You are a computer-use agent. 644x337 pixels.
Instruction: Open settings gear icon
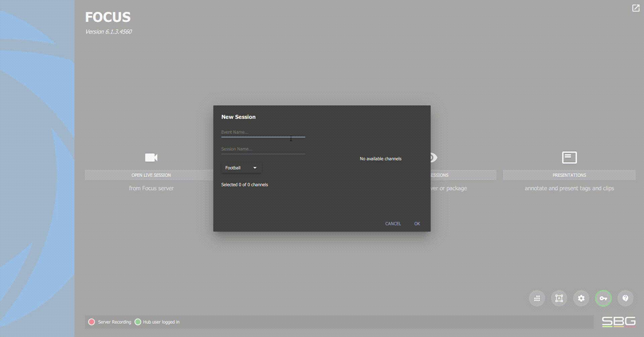[581, 298]
